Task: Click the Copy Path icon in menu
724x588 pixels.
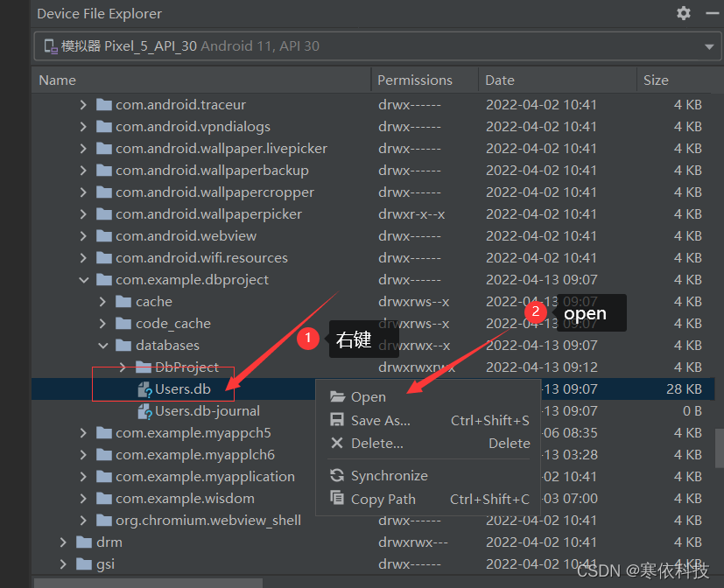Action: (x=337, y=499)
